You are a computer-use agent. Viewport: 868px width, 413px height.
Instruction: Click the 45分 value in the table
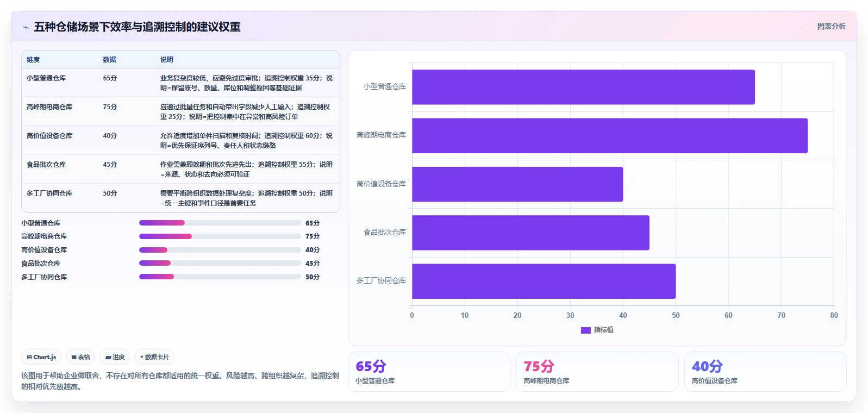coord(110,165)
